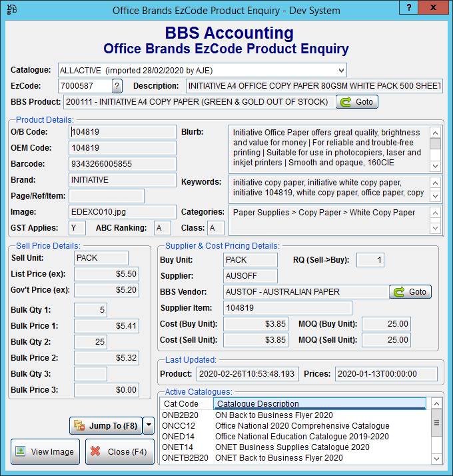Click the Keywords scroll up arrow
Viewport: 453px width, 476px height.
[x=436, y=183]
